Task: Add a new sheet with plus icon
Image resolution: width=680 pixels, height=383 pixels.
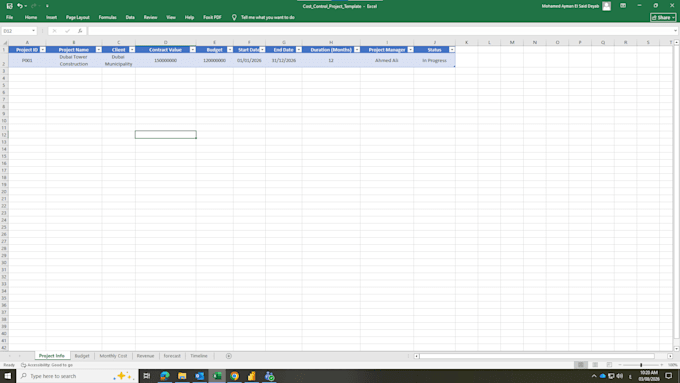Action: point(229,356)
